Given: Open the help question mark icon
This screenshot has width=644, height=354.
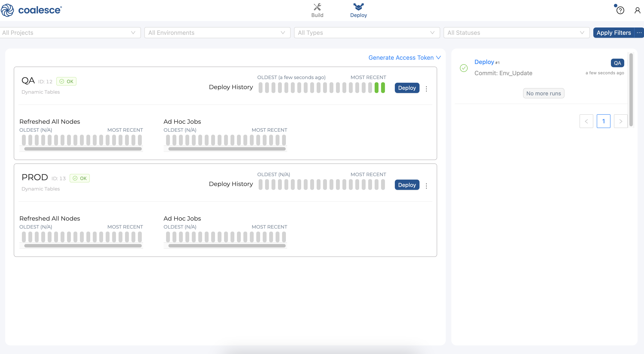Looking at the screenshot, I should 620,11.
